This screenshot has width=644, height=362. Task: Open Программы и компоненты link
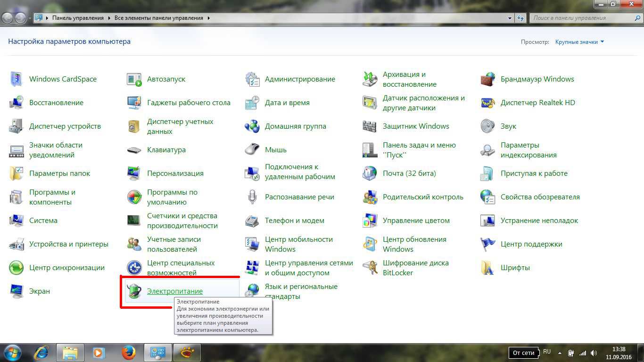click(52, 197)
